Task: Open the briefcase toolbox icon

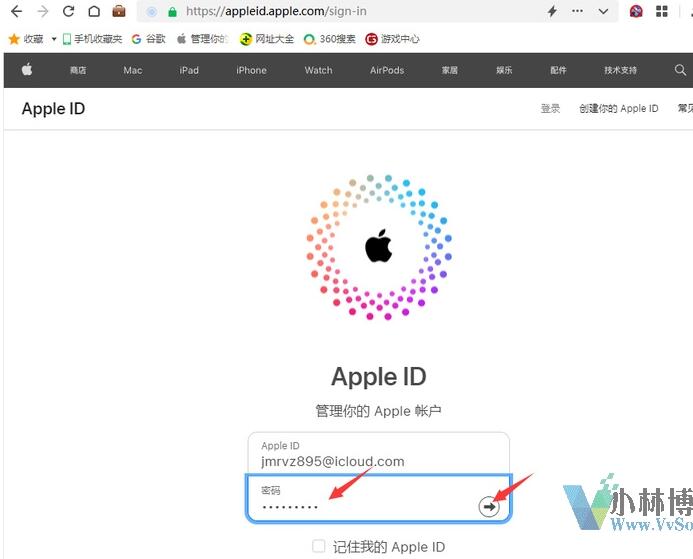Action: (x=119, y=11)
